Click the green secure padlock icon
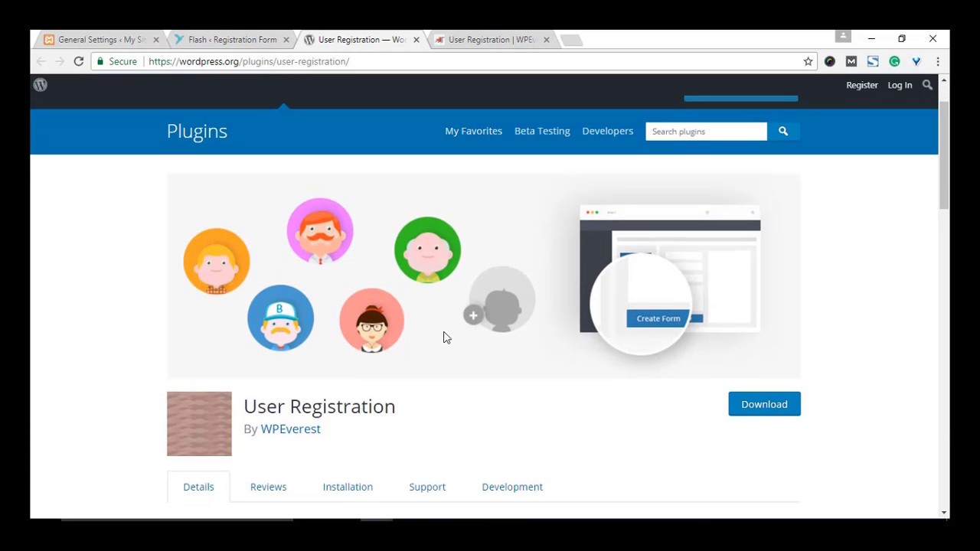Image resolution: width=980 pixels, height=551 pixels. click(100, 61)
